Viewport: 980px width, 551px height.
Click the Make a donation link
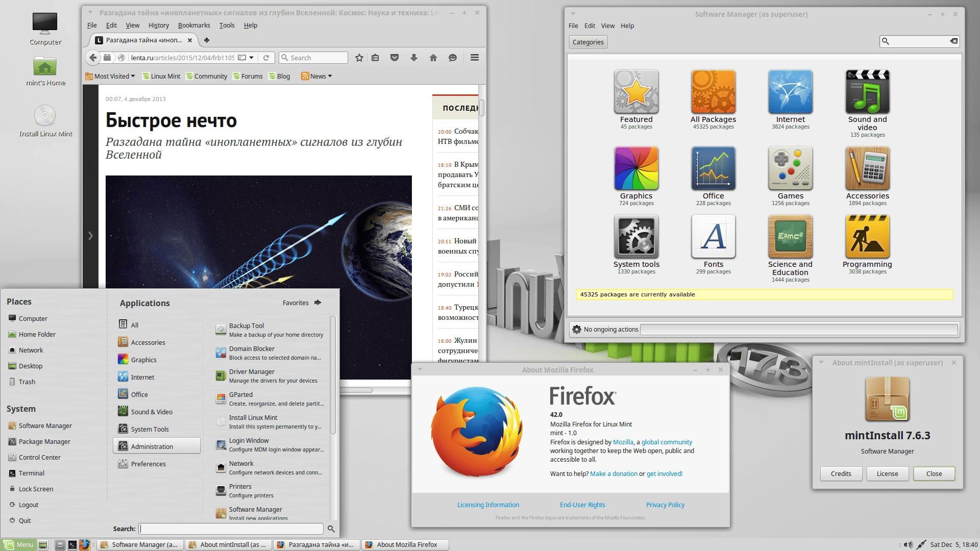coord(614,473)
